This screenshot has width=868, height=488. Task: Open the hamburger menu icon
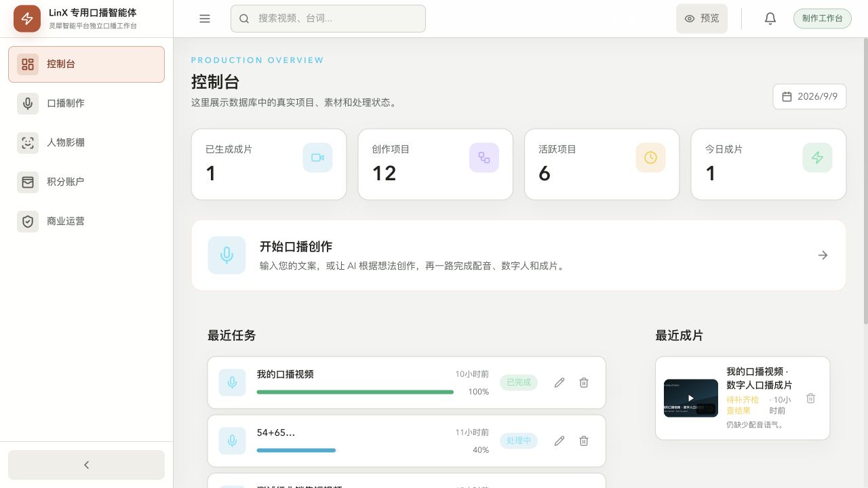click(205, 19)
